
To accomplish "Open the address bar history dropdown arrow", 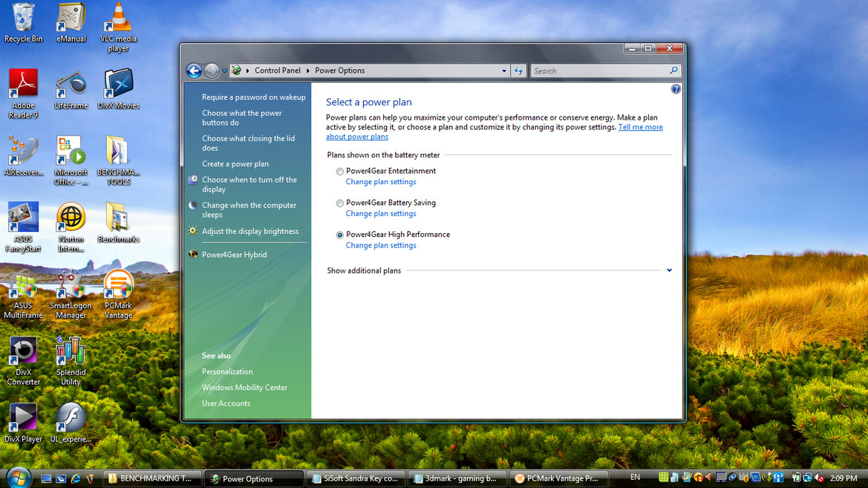I will tap(503, 71).
